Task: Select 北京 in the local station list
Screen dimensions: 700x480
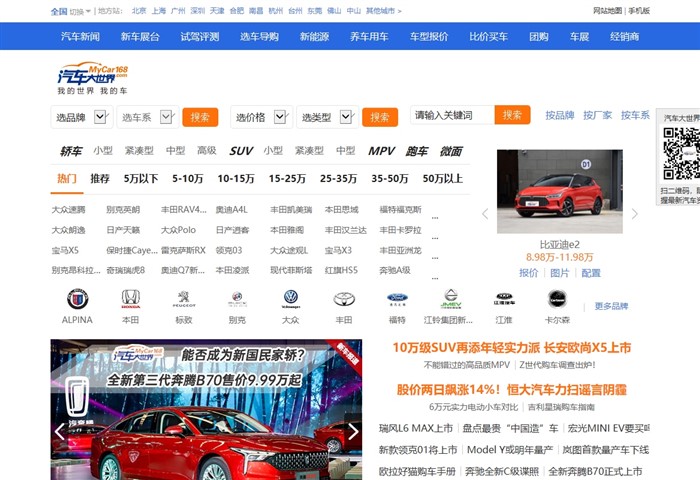Action: pyautogui.click(x=139, y=11)
